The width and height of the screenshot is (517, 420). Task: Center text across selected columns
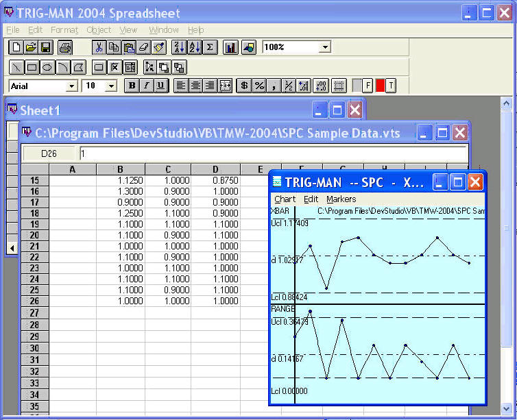click(225, 86)
